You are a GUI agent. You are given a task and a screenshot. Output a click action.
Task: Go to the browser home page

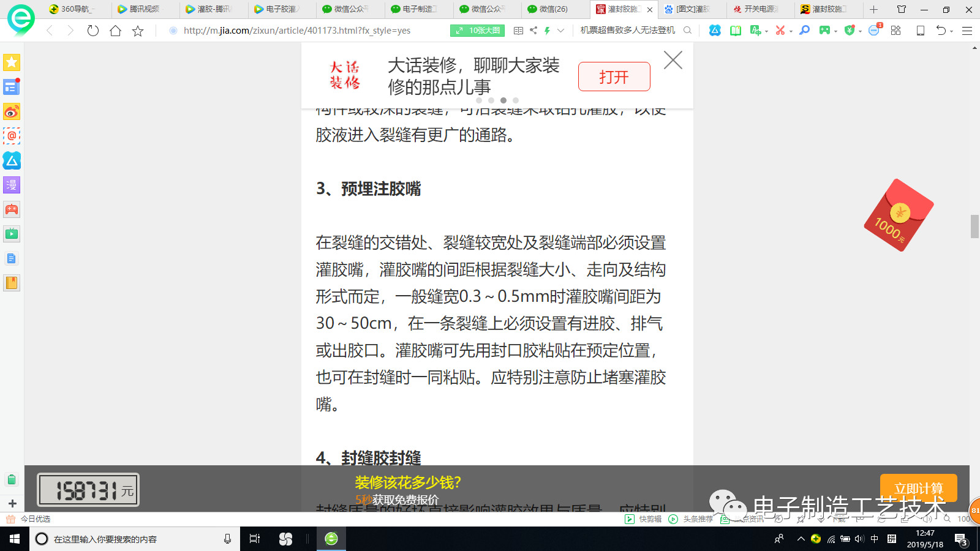point(115,31)
